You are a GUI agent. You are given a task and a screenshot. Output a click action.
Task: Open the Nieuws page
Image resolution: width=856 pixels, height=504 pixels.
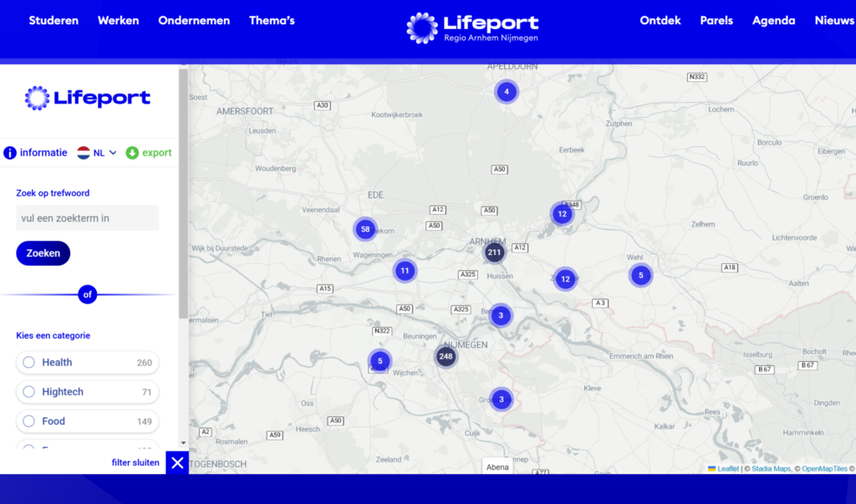(x=835, y=21)
